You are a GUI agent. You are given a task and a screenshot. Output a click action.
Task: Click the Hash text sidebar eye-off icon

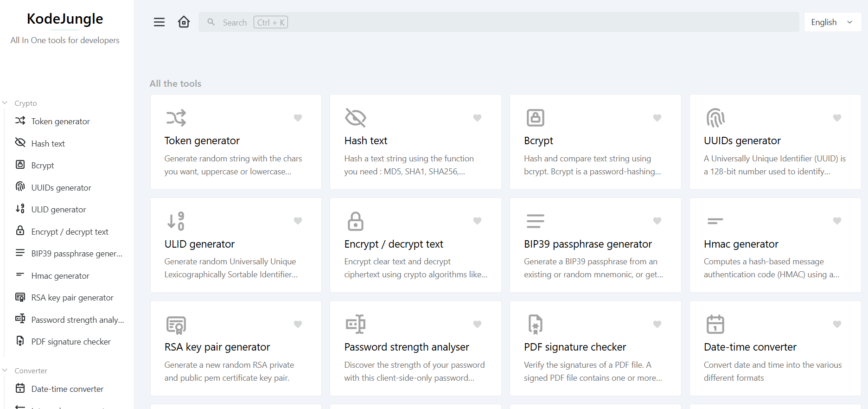20,142
